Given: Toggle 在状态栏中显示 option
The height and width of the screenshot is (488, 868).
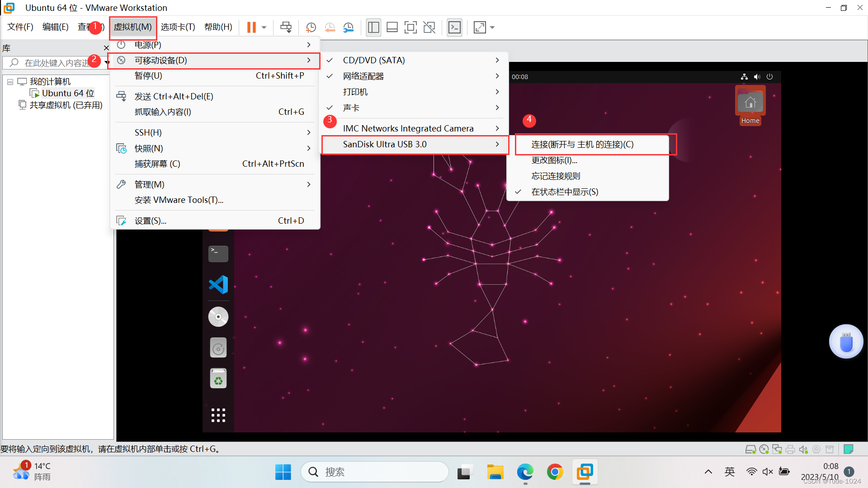Looking at the screenshot, I should click(x=565, y=192).
